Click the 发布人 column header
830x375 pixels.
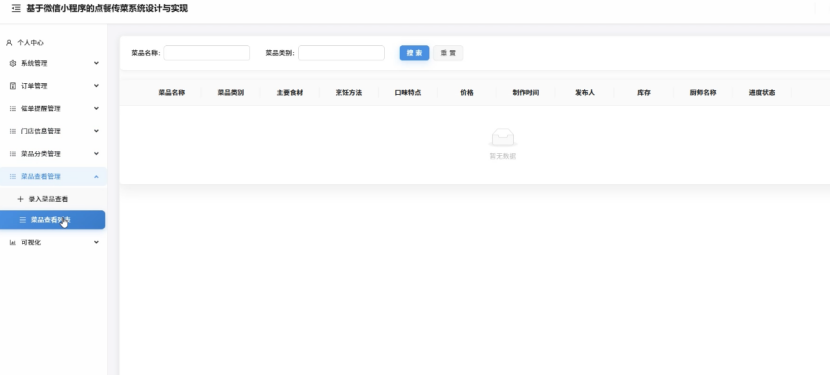click(585, 93)
